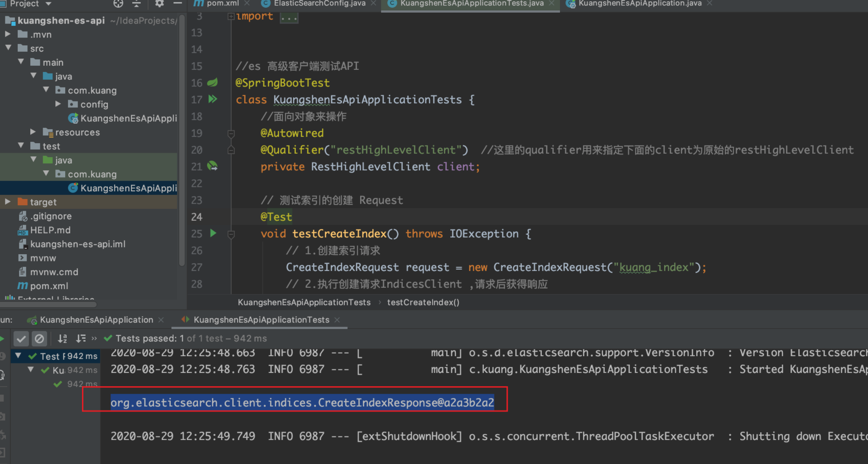Image resolution: width=868 pixels, height=464 pixels.
Task: Toggle sort tests by duration
Action: 81,338
